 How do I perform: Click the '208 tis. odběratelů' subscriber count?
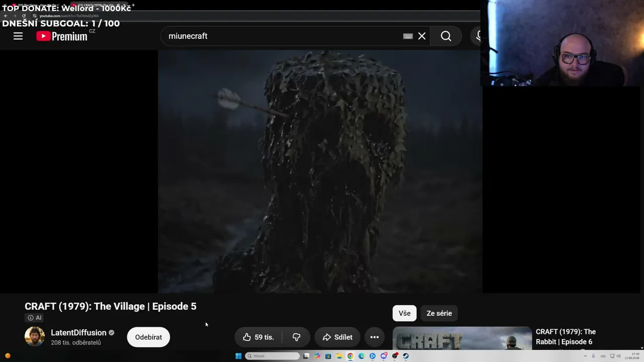tap(76, 343)
